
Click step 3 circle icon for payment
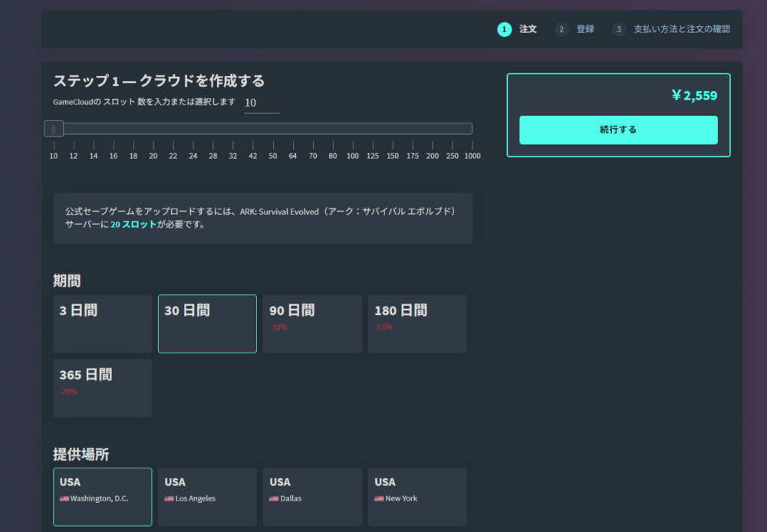pyautogui.click(x=619, y=29)
